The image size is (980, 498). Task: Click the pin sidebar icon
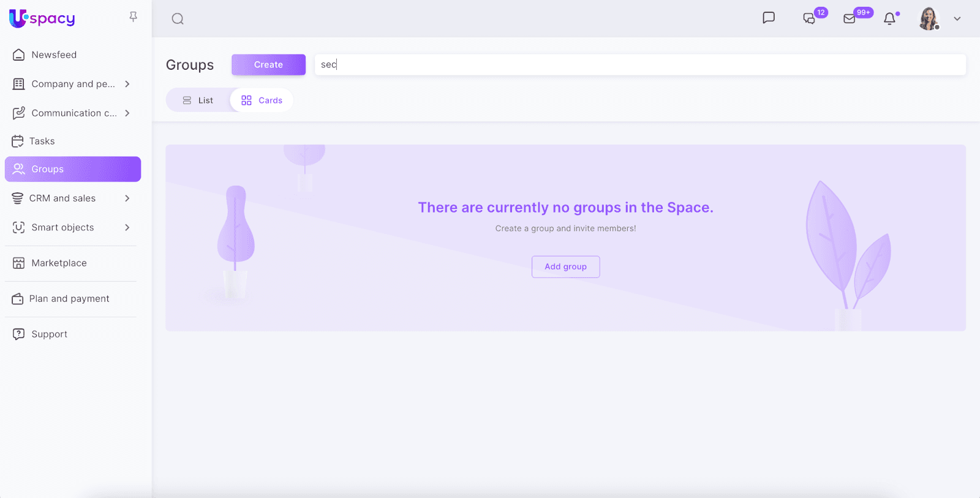[x=133, y=17]
